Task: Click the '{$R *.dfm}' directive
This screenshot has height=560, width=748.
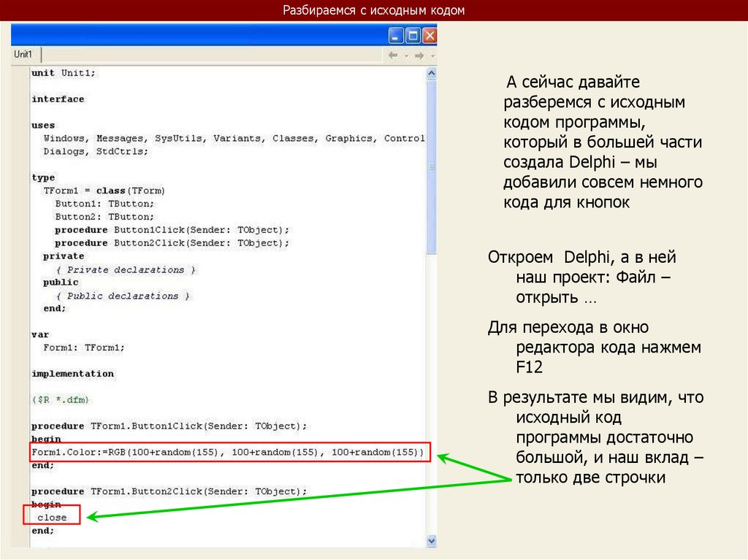Action: pyautogui.click(x=61, y=399)
